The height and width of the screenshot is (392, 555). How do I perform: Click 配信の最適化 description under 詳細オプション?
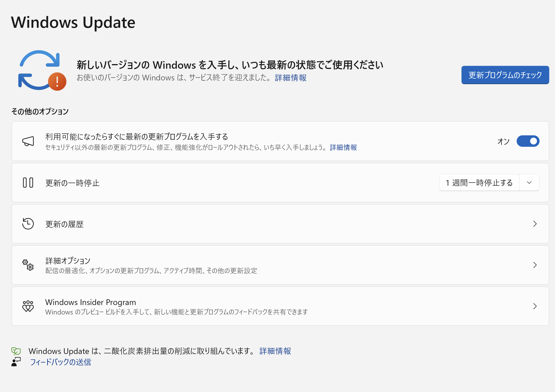coord(151,271)
